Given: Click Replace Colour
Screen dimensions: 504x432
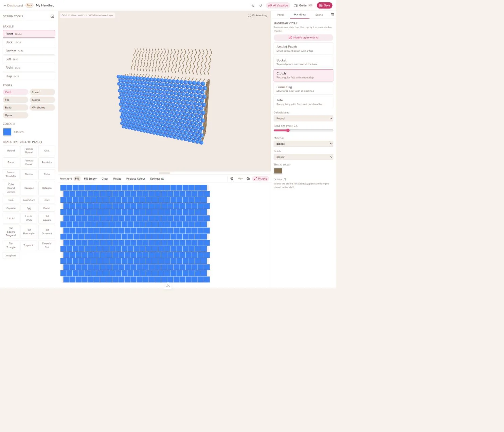Looking at the screenshot, I should (x=136, y=179).
